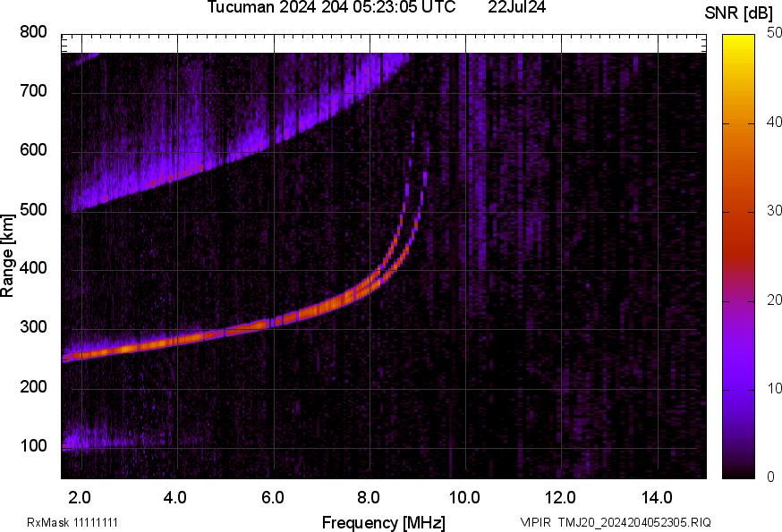This screenshot has height=532, width=782.
Task: Click the range tick label "500"
Action: (x=33, y=209)
